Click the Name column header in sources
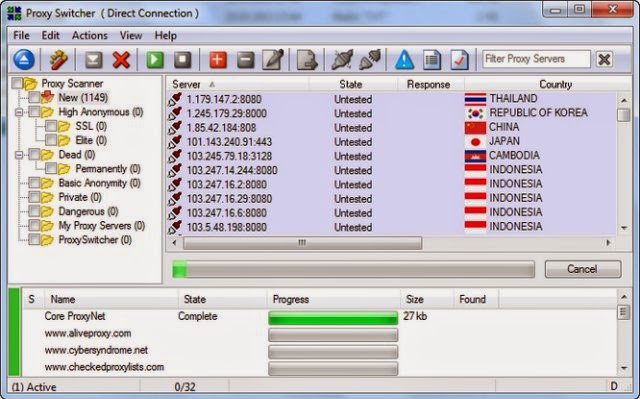The height and width of the screenshot is (399, 640). pyautogui.click(x=111, y=299)
